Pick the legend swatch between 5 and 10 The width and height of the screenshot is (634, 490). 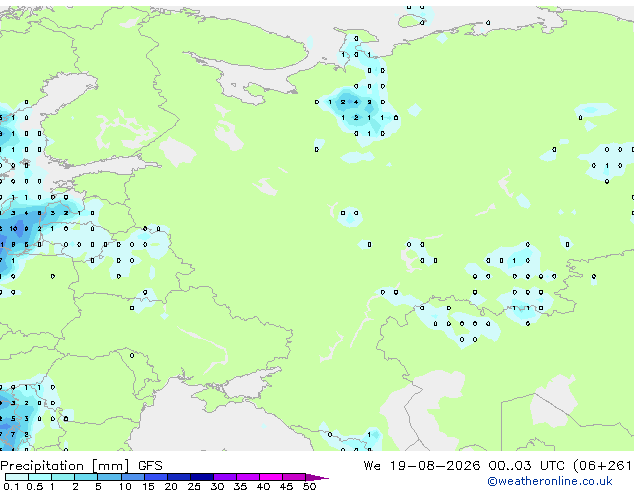pos(109,477)
